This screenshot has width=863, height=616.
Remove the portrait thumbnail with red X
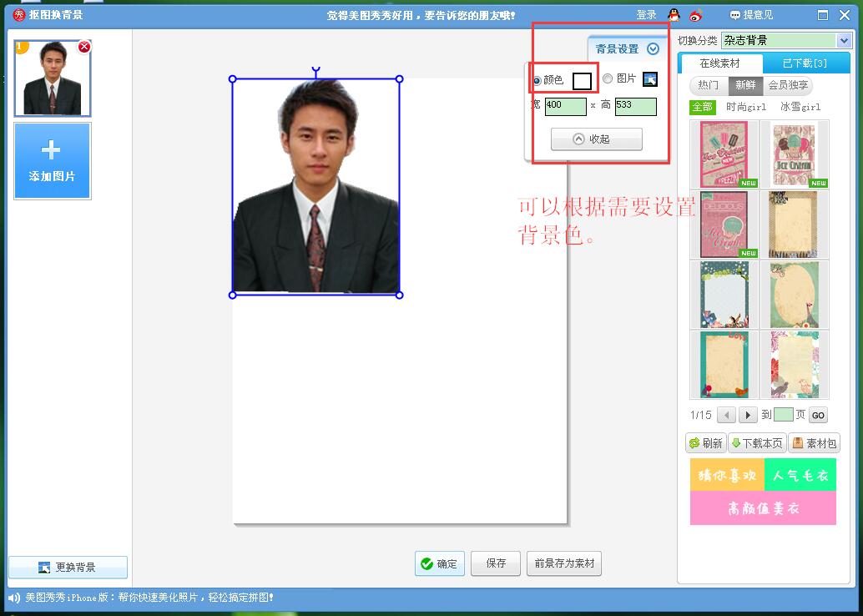tap(84, 48)
